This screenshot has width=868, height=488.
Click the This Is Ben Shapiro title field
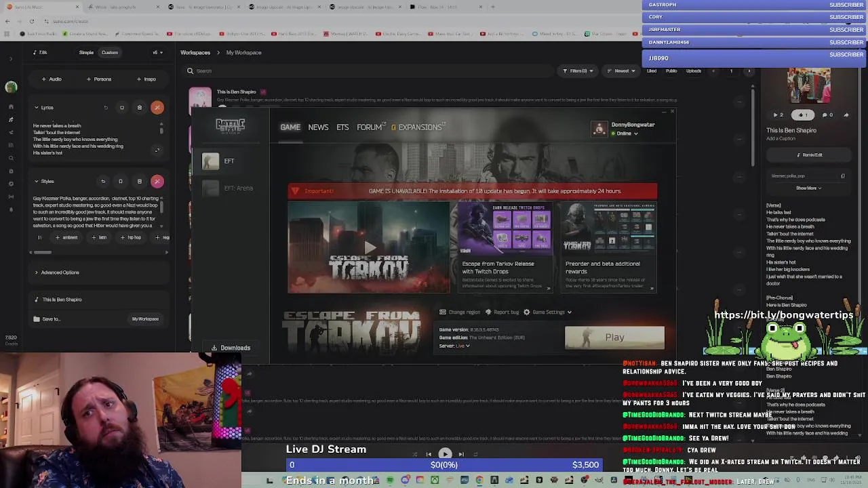coord(99,300)
